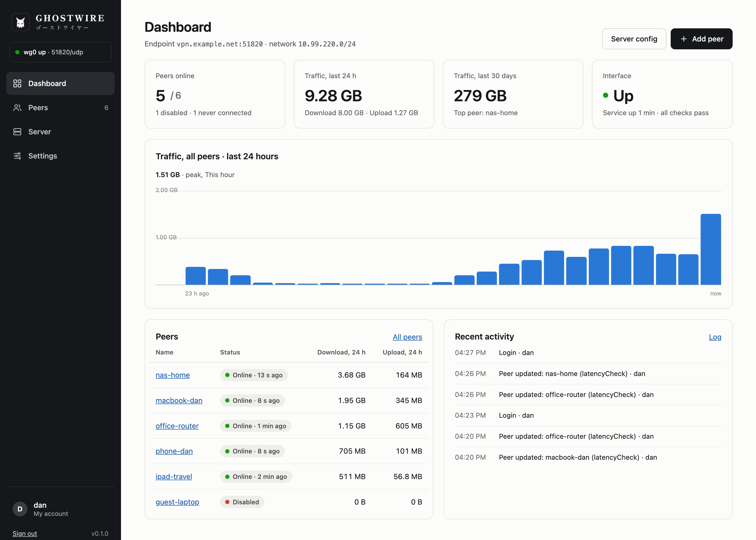
Task: Open the Log link in Recent activity
Action: click(715, 337)
